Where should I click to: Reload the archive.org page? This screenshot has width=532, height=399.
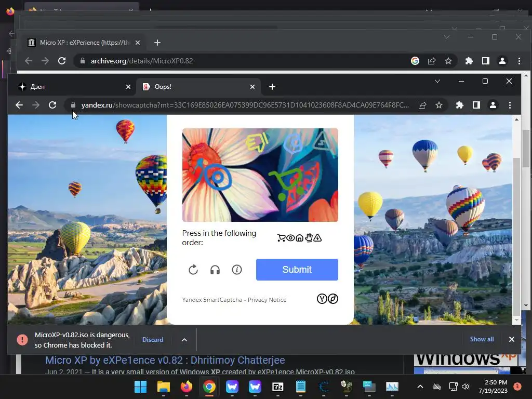click(62, 61)
